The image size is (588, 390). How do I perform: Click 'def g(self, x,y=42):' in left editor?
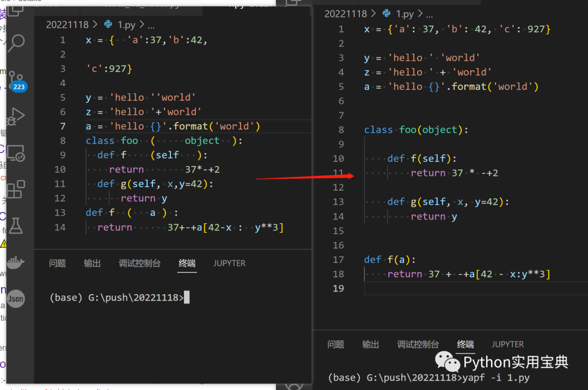tap(155, 184)
